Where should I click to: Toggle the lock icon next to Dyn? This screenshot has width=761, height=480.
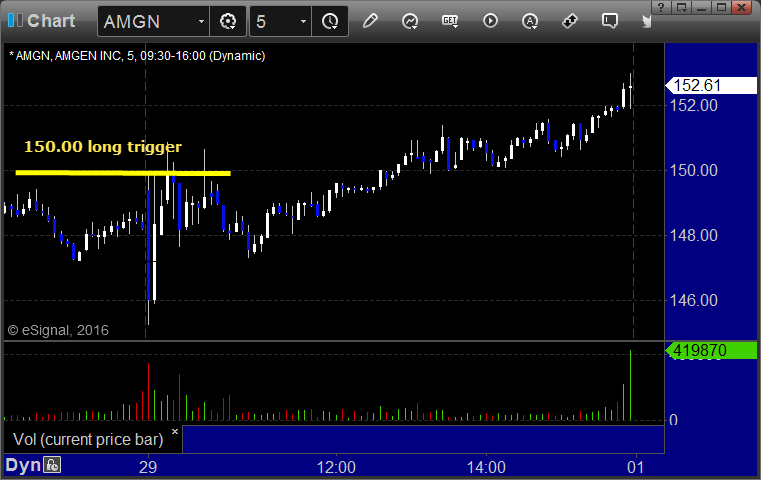52,465
